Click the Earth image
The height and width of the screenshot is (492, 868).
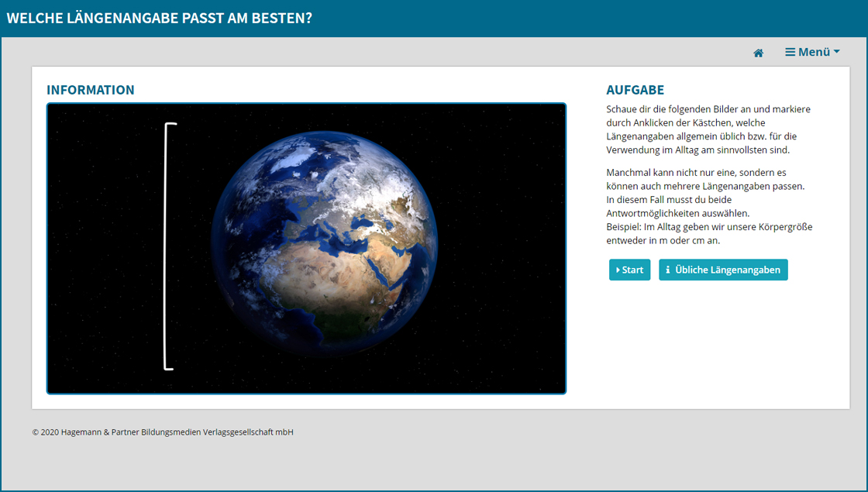coord(306,249)
